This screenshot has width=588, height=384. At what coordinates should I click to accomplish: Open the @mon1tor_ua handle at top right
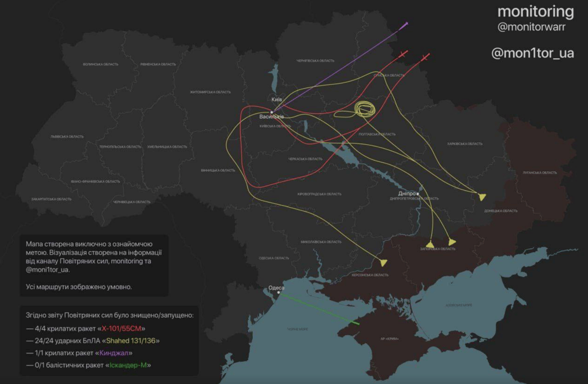point(533,53)
